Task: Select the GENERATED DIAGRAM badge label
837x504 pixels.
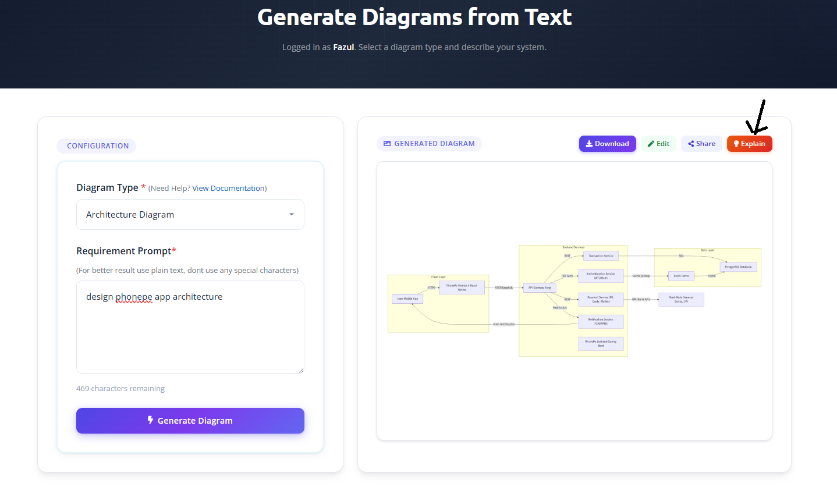Action: click(434, 144)
